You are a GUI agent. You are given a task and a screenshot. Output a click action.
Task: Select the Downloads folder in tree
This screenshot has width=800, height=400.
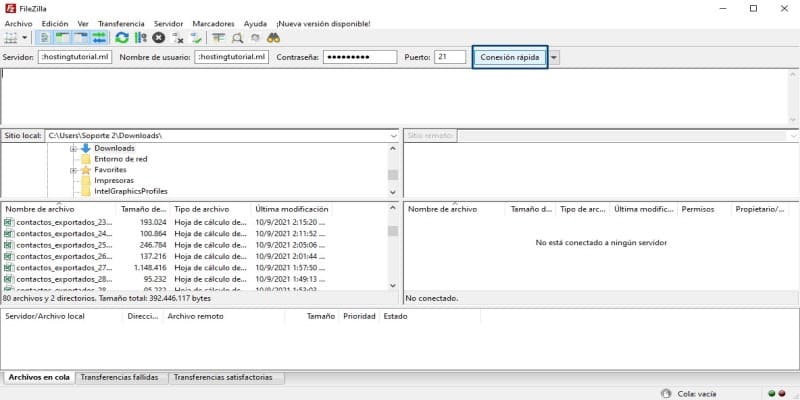click(114, 148)
